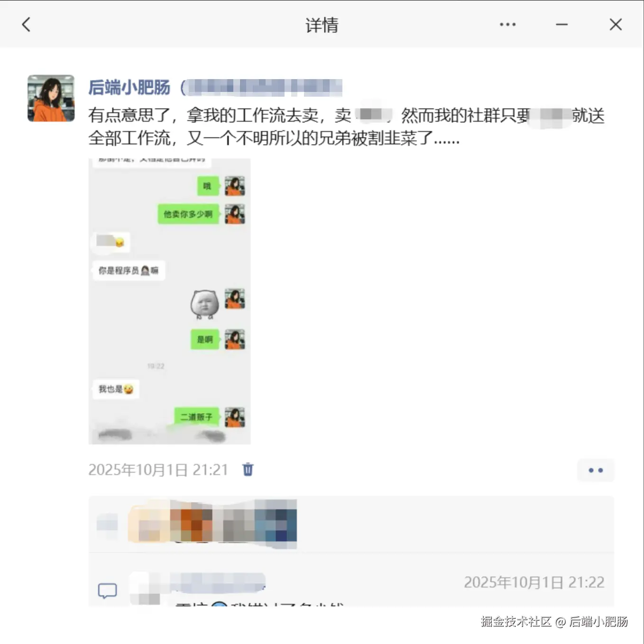
Task: Open the attached chat screenshot image
Action: (170, 301)
